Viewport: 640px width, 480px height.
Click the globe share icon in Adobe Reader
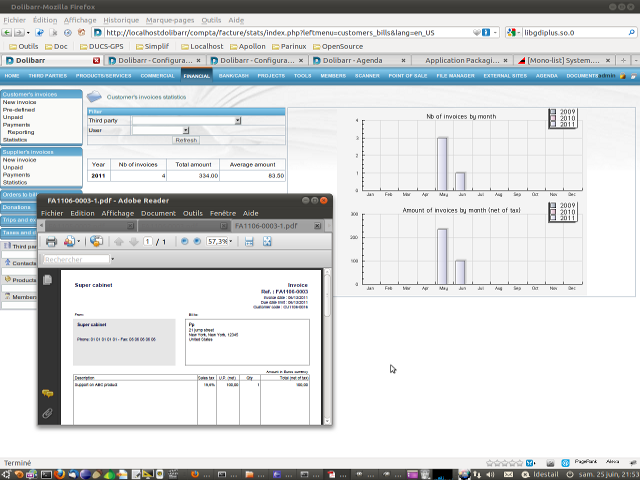click(x=96, y=241)
